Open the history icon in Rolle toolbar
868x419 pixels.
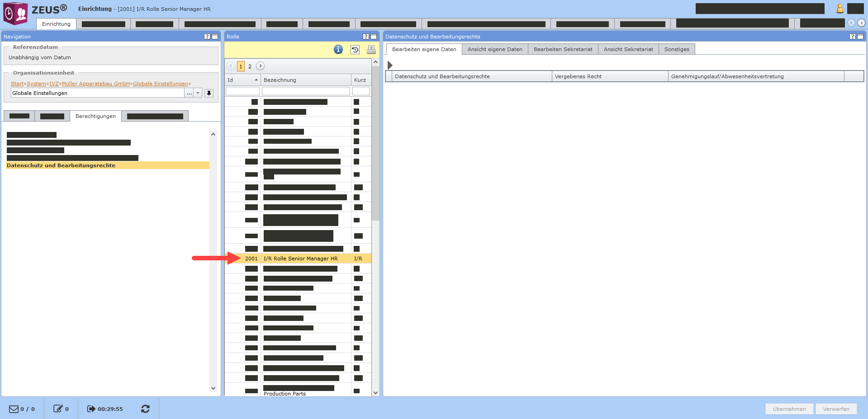point(355,50)
